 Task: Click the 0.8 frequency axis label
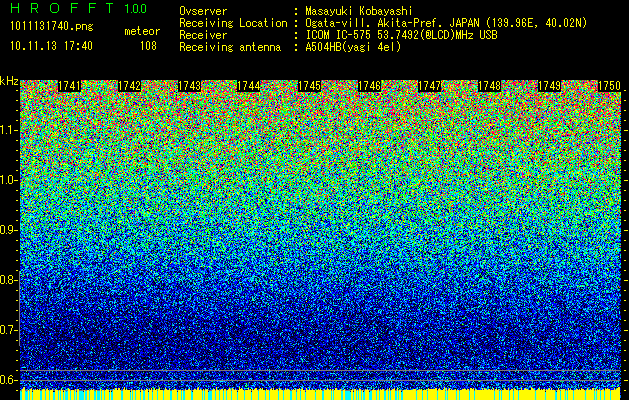pos(8,280)
